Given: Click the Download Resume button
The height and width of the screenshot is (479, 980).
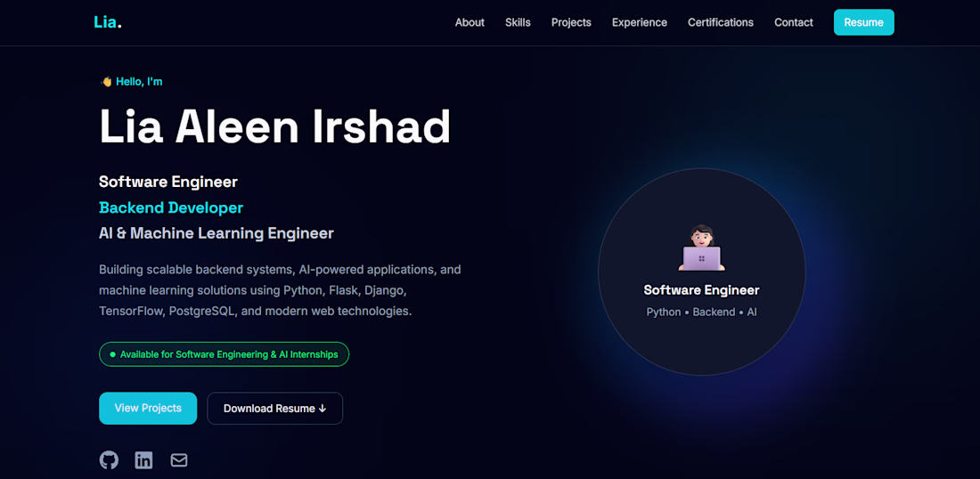Looking at the screenshot, I should (x=275, y=409).
